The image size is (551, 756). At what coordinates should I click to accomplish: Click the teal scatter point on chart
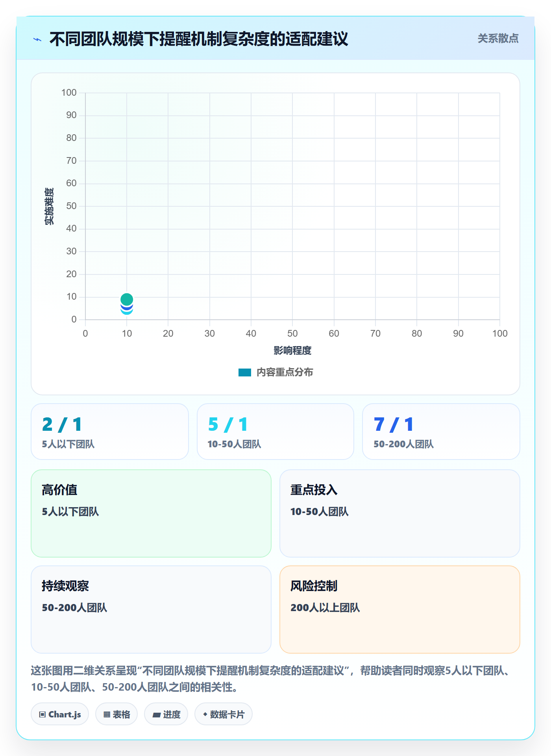[x=127, y=300]
